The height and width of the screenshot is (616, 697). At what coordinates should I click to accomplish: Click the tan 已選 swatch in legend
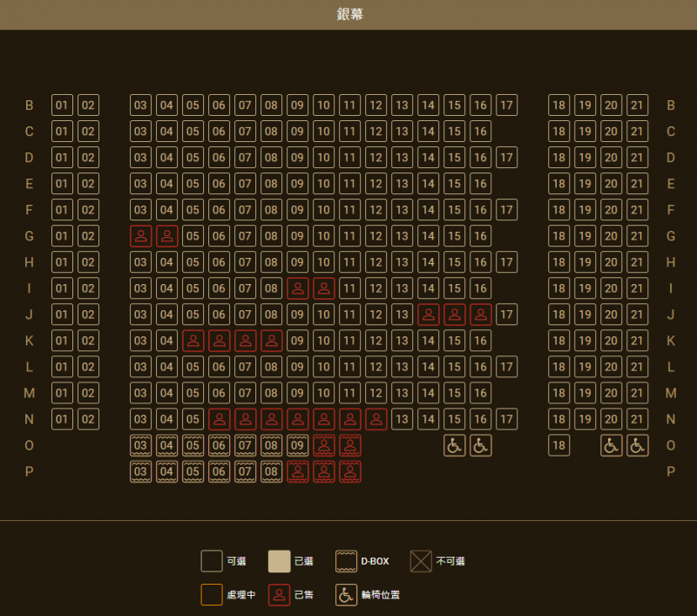click(x=279, y=561)
